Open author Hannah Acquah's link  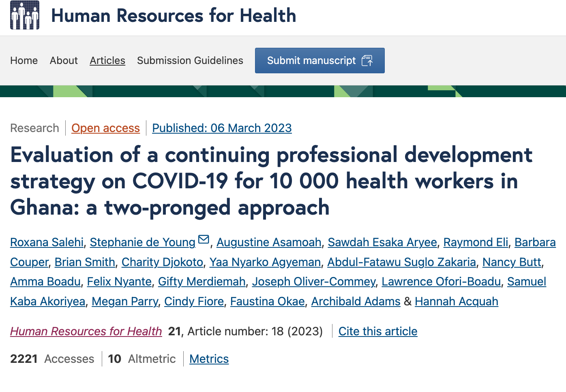(457, 301)
